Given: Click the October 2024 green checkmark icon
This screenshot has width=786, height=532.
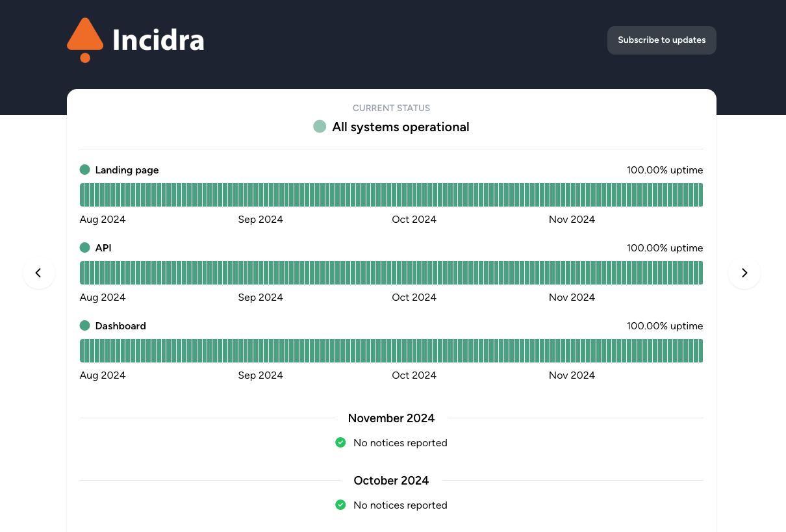Looking at the screenshot, I should click(340, 505).
